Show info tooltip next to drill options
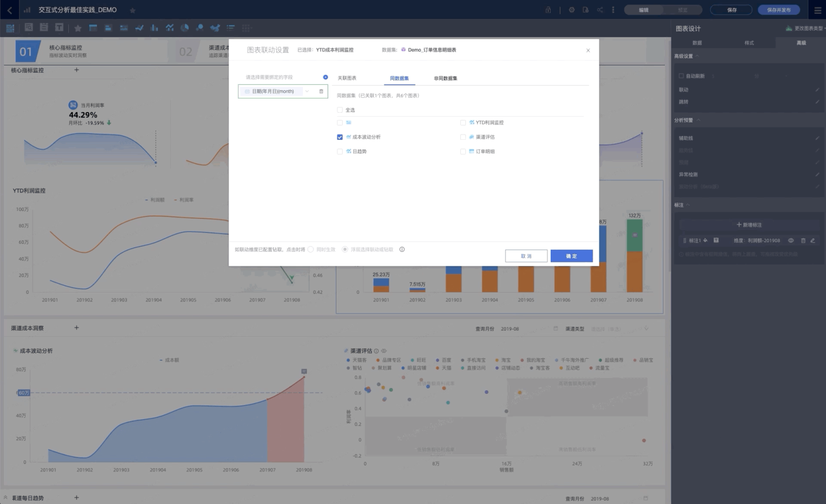 click(402, 249)
